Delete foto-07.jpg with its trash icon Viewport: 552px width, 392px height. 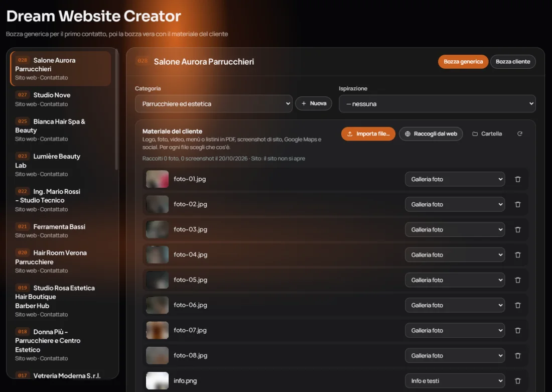(x=518, y=330)
